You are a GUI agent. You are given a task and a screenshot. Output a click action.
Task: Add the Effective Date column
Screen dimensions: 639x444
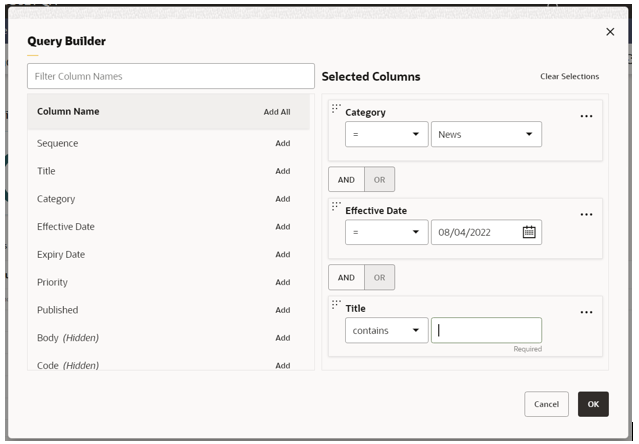282,226
